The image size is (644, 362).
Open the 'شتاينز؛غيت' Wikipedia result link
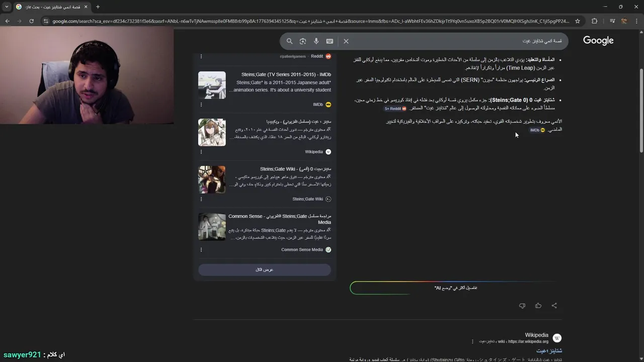(x=549, y=350)
